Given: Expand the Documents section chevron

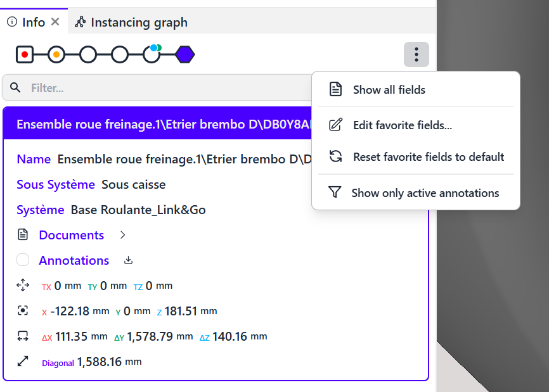Looking at the screenshot, I should [x=123, y=235].
